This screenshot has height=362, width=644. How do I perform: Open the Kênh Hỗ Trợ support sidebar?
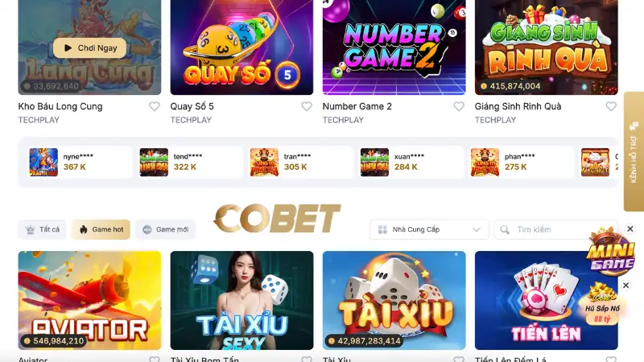634,151
